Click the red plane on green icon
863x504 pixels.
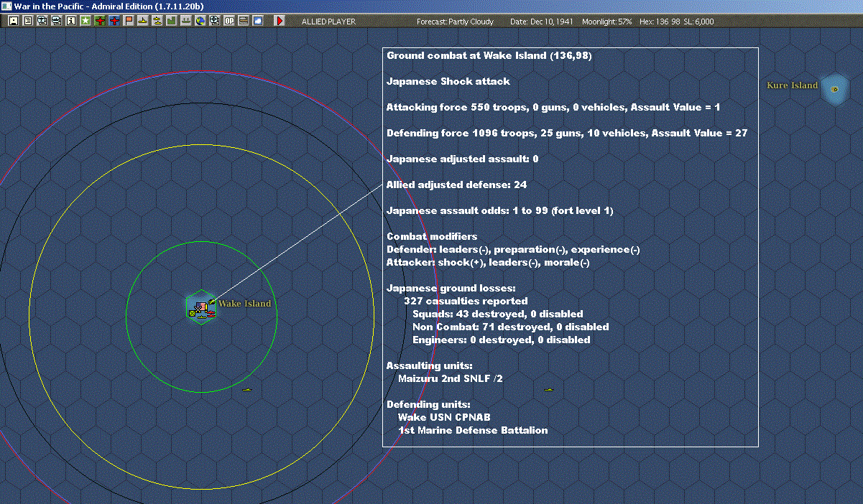[100, 21]
